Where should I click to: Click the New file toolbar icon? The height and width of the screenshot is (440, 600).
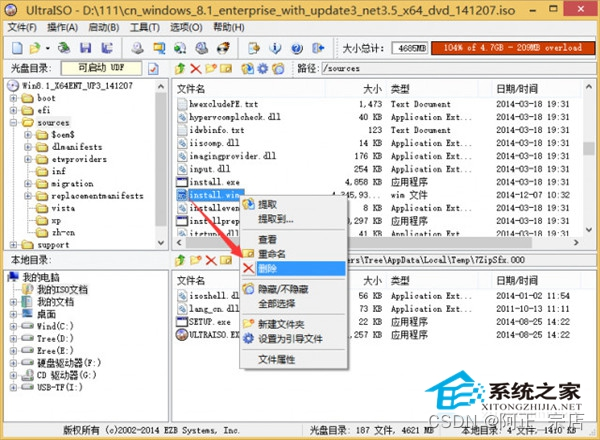(x=17, y=48)
